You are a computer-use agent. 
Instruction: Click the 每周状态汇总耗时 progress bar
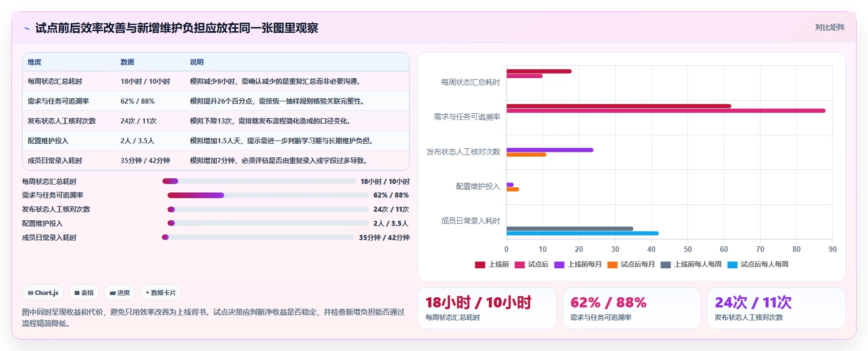point(259,181)
